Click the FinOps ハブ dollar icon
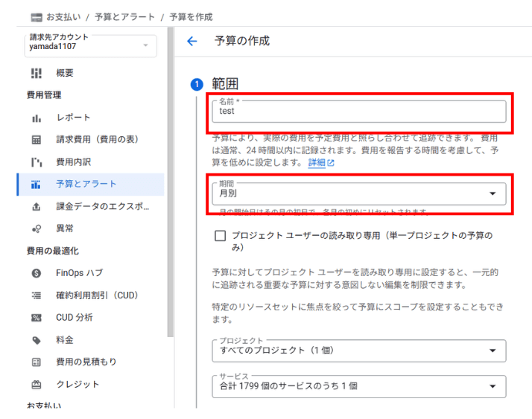 coord(36,273)
